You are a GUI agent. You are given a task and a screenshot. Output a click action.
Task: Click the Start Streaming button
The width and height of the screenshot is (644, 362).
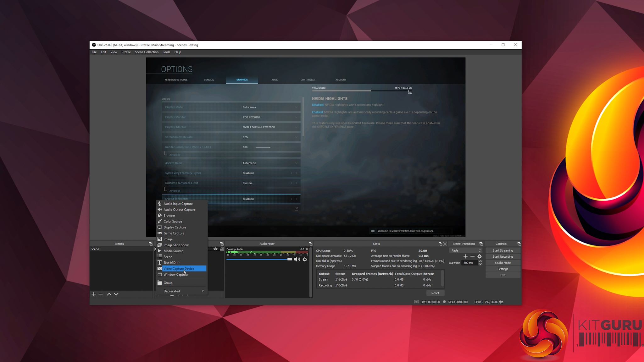(502, 250)
